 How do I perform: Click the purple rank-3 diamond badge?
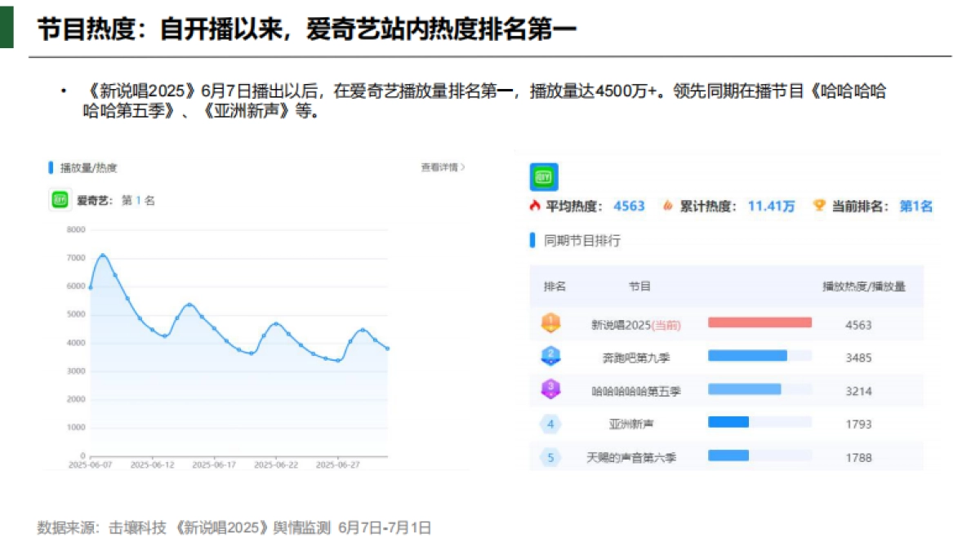coord(550,390)
